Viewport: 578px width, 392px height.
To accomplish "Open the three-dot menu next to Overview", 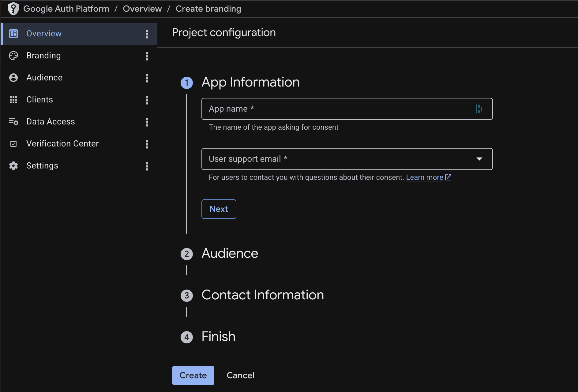I will click(x=147, y=34).
